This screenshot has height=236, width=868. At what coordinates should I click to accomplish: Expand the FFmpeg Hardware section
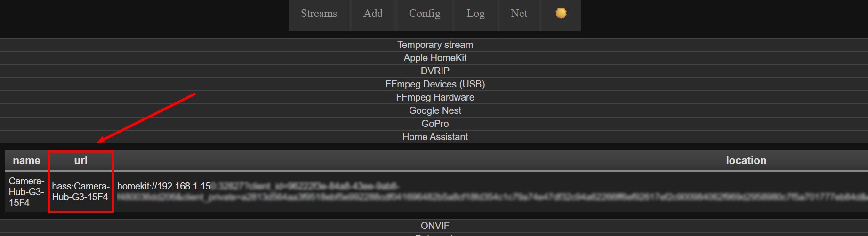click(x=434, y=97)
